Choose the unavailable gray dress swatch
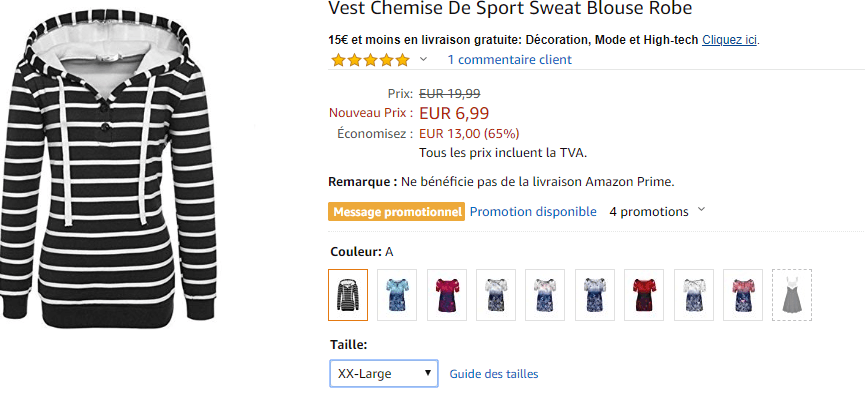865x396 pixels. pos(792,295)
